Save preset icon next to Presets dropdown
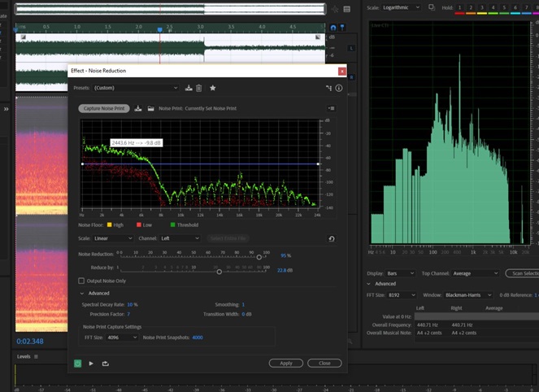The image size is (539, 392). tap(189, 88)
